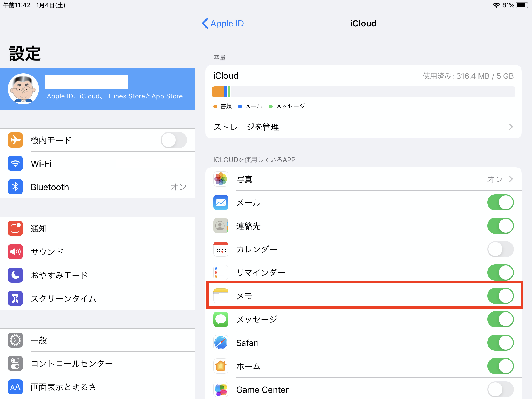Tap the iCloud storage usage bar

pos(363,92)
